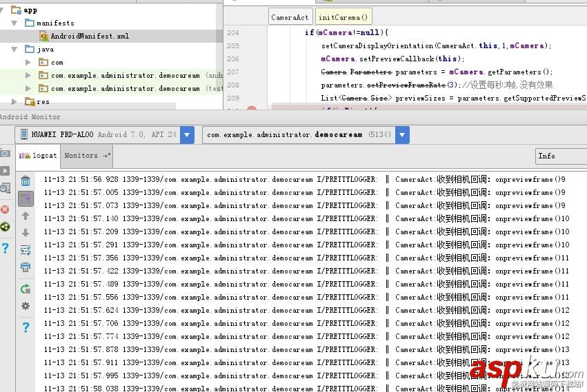
Task: Expand the com package
Action: 28,63
